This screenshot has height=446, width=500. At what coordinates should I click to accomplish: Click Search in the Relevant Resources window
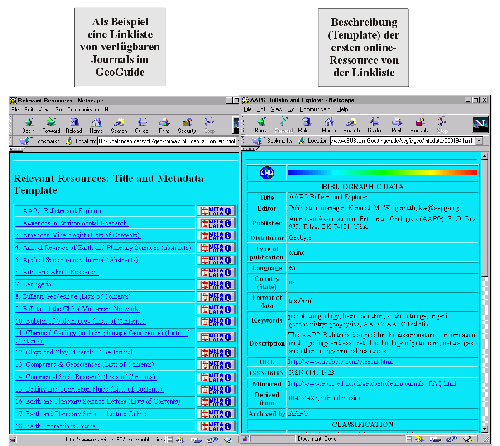click(119, 126)
